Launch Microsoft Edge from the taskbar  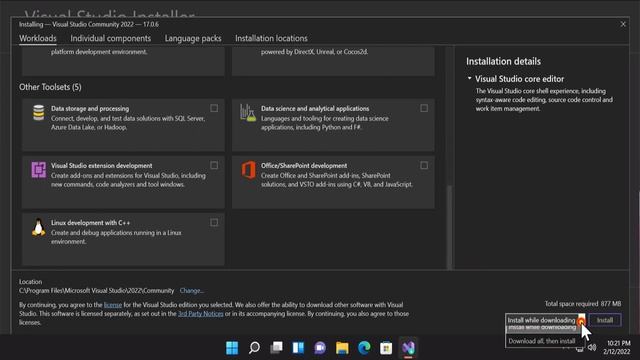[364, 348]
